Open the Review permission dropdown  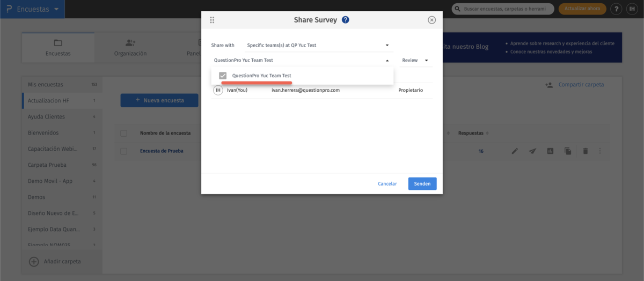click(x=415, y=61)
